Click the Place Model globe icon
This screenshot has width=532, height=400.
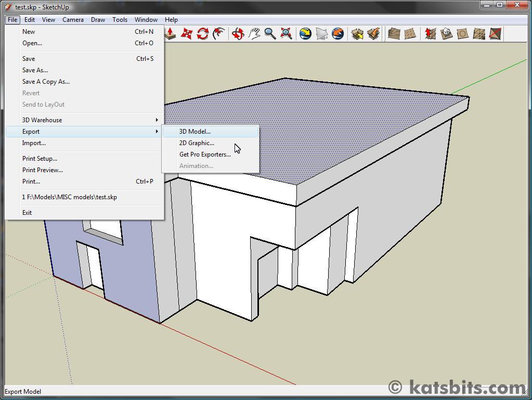[338, 34]
